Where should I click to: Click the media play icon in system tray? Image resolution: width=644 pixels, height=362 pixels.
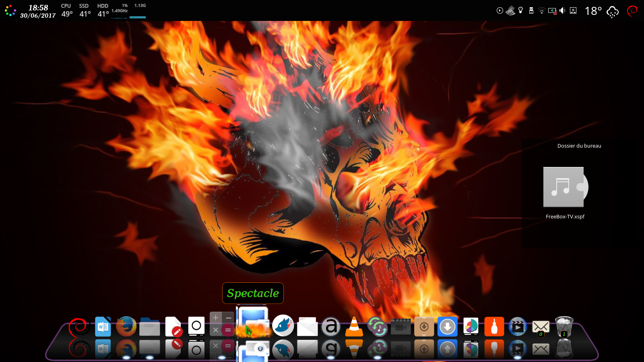[500, 10]
